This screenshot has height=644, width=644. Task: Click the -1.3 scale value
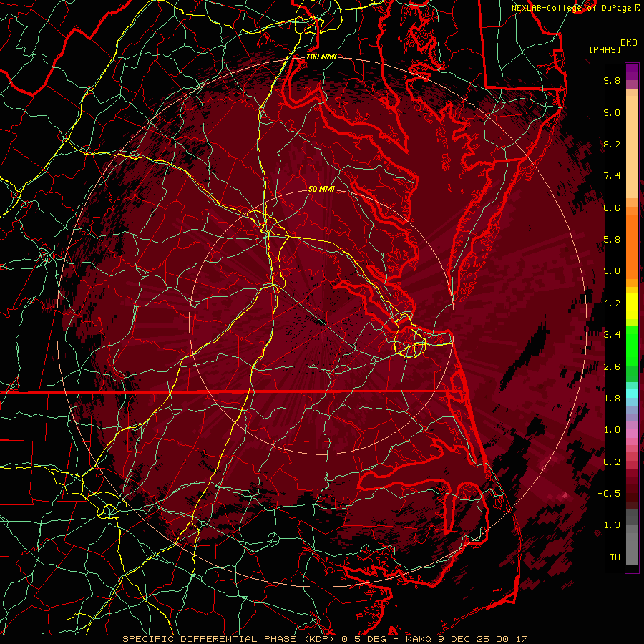point(609,525)
